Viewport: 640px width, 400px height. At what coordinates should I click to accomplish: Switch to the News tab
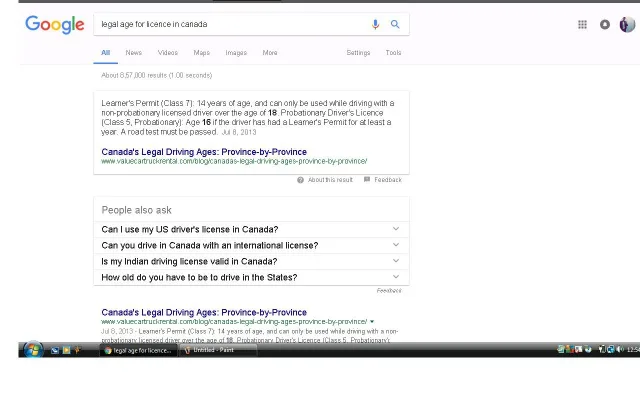tap(133, 53)
